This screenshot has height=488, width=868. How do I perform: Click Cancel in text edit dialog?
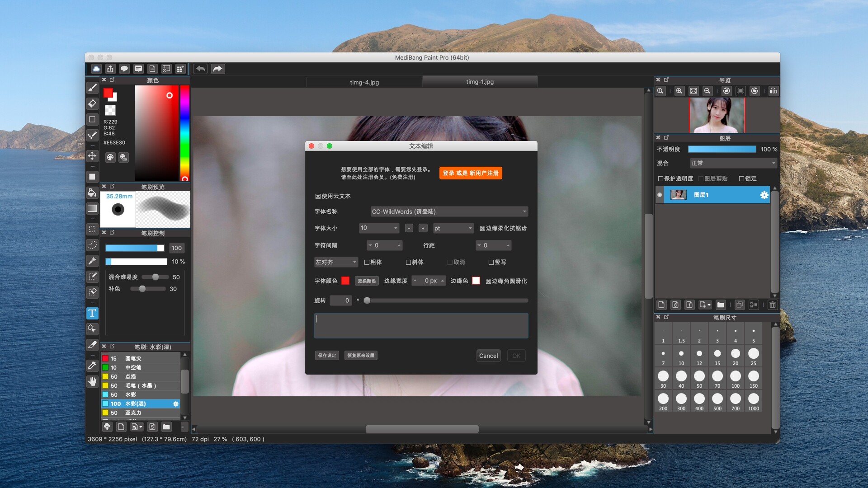click(x=488, y=356)
